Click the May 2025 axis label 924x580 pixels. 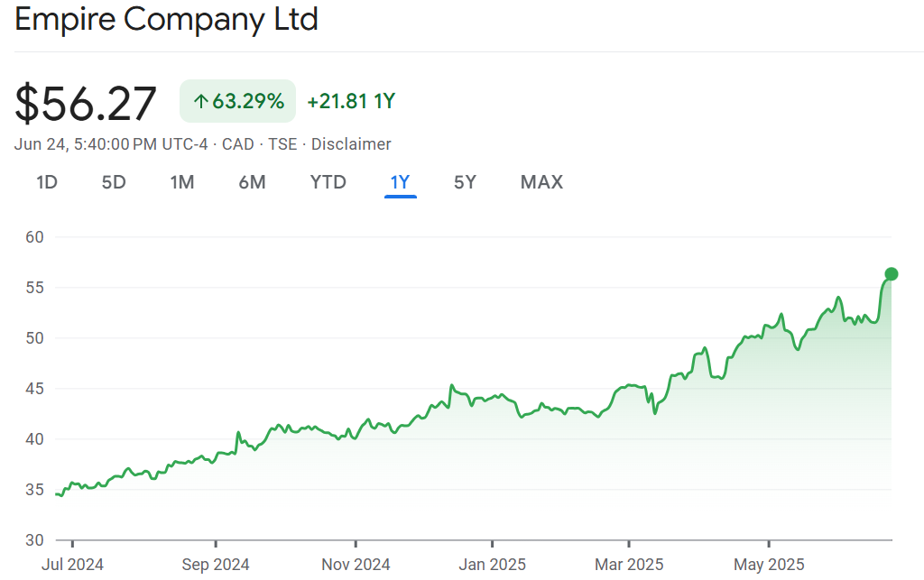(769, 565)
